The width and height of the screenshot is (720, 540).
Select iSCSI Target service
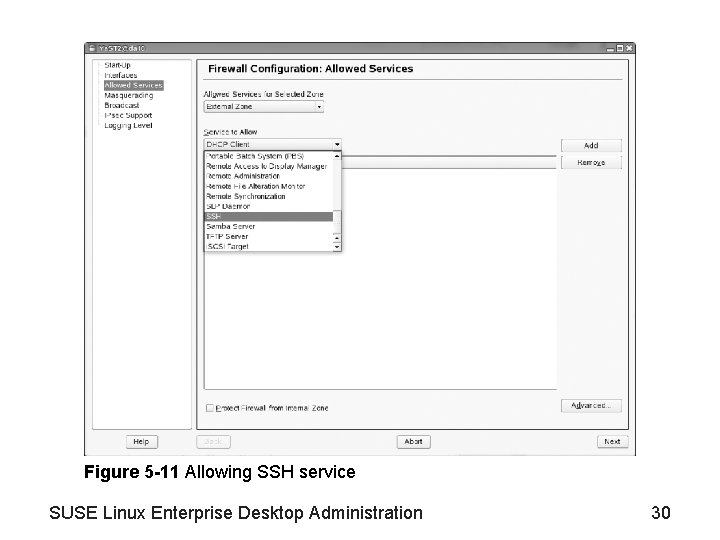269,247
